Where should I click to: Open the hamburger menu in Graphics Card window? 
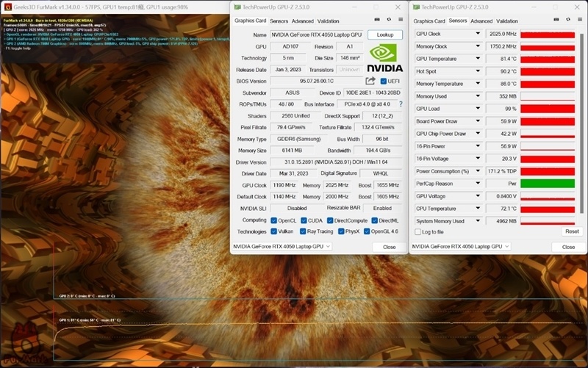[x=401, y=20]
